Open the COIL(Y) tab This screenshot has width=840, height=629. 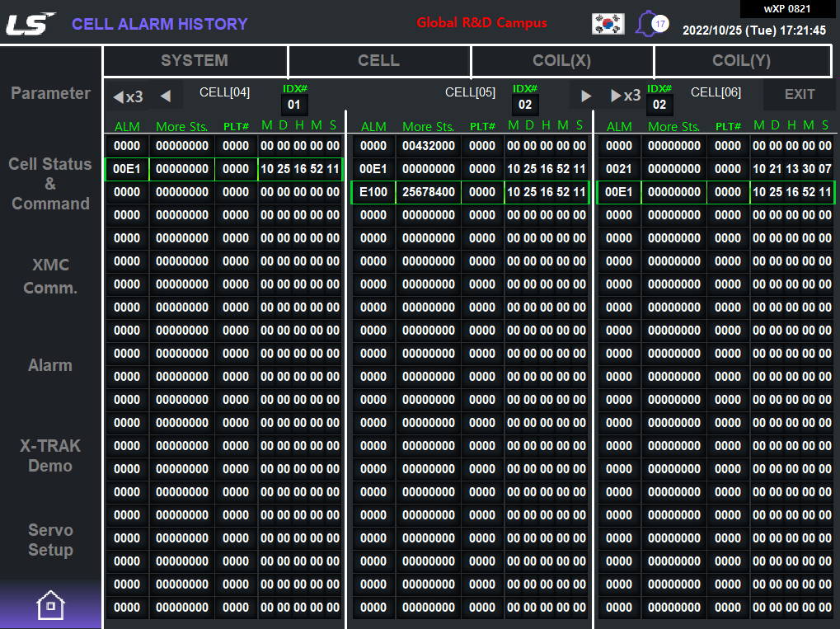click(742, 60)
